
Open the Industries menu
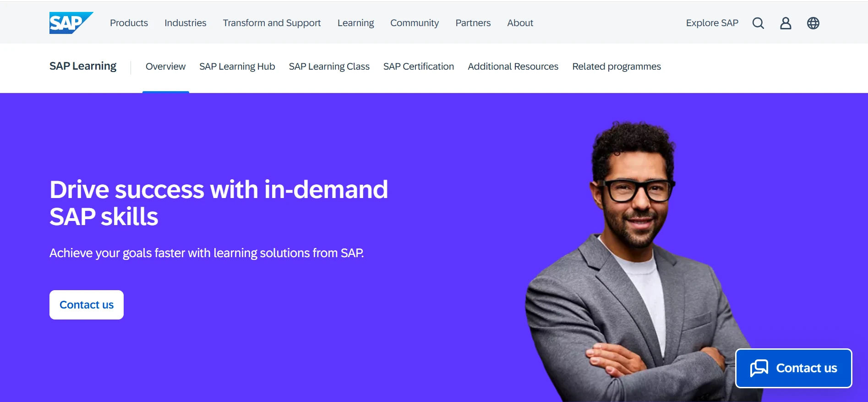point(185,23)
